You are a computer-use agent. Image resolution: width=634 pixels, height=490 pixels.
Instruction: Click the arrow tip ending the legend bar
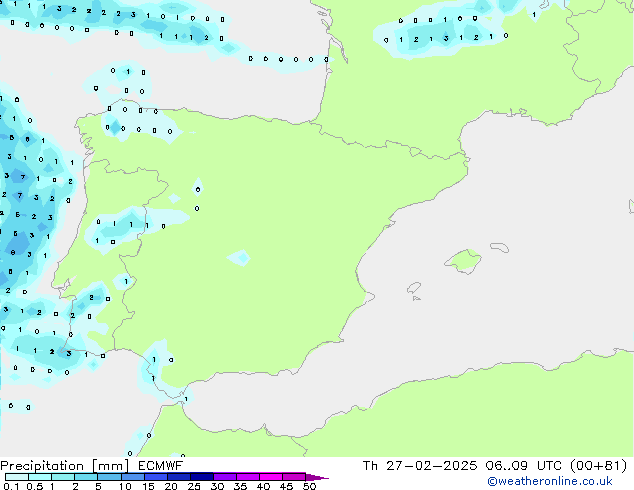317,477
